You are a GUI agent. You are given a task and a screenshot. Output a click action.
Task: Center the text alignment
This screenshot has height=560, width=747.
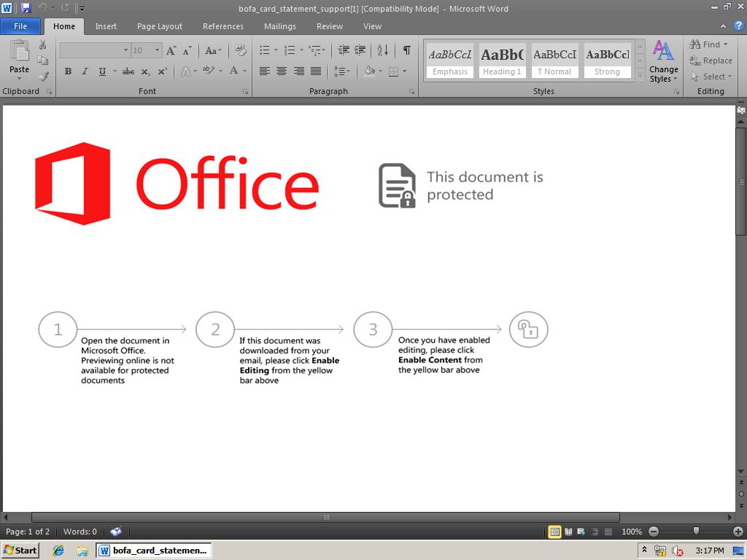[x=282, y=71]
